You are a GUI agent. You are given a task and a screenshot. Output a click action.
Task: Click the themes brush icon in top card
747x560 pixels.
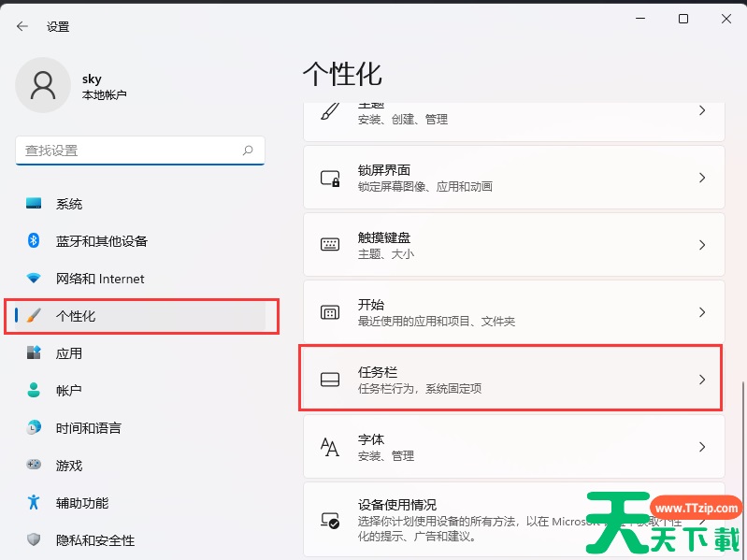[x=330, y=111]
